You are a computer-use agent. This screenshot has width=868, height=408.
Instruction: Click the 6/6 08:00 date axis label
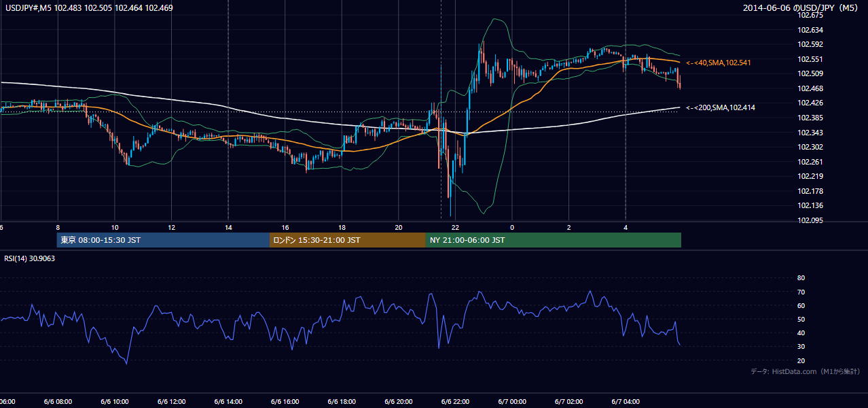58,401
